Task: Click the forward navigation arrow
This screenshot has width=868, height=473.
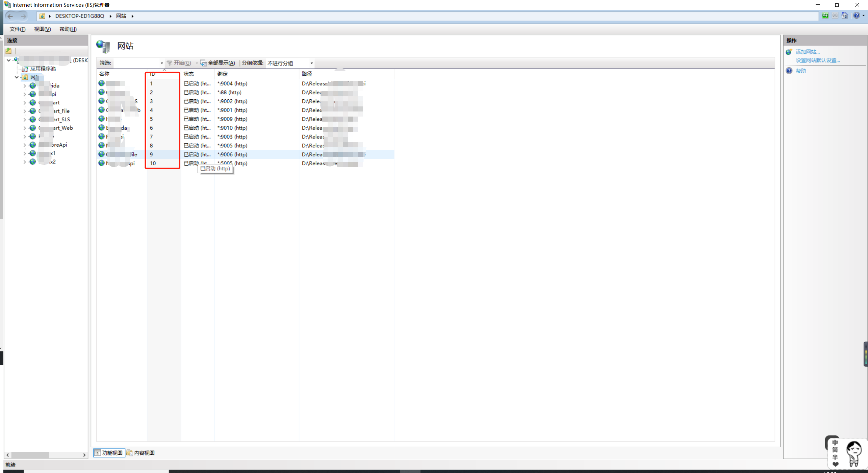Action: (x=23, y=16)
